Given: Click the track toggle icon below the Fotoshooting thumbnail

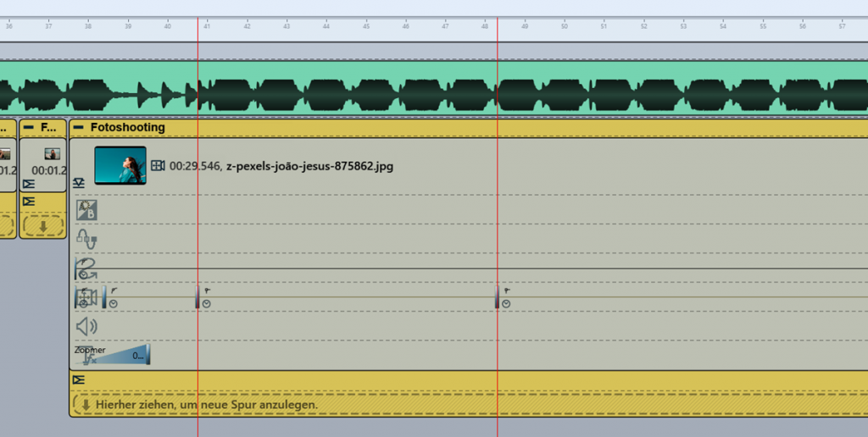Looking at the screenshot, I should point(79,182).
